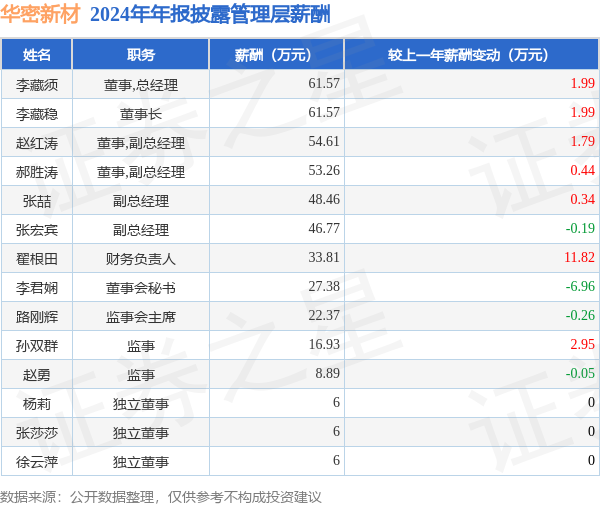The width and height of the screenshot is (600, 506).
Task: Click the salary value 48.46
Action: (x=324, y=199)
